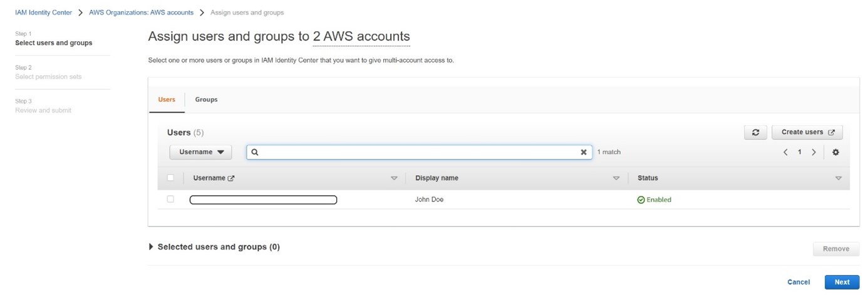
Task: Click the Display name column header
Action: tap(437, 178)
